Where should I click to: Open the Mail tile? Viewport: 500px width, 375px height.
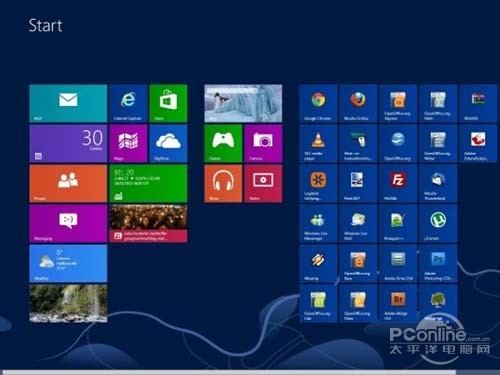[68, 103]
